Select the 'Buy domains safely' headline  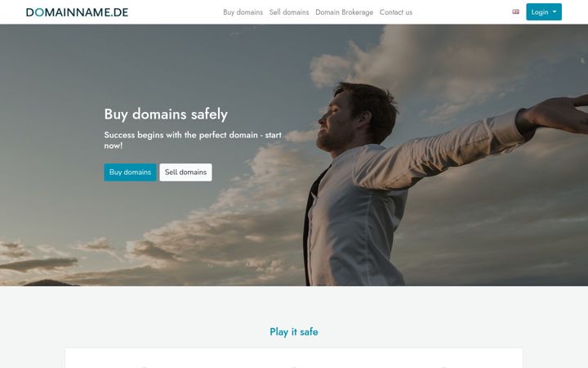pyautogui.click(x=166, y=114)
